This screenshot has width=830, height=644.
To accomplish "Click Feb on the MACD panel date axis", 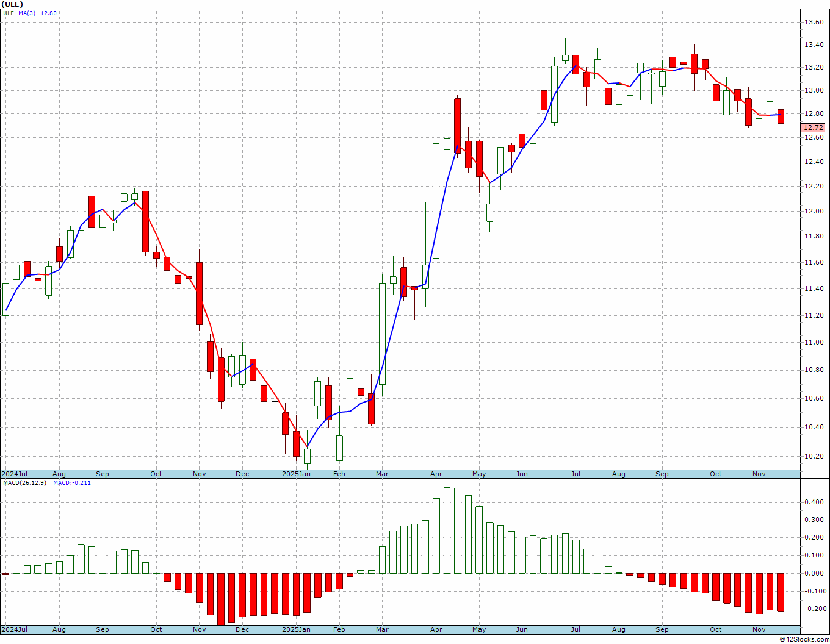I will 339,629.
